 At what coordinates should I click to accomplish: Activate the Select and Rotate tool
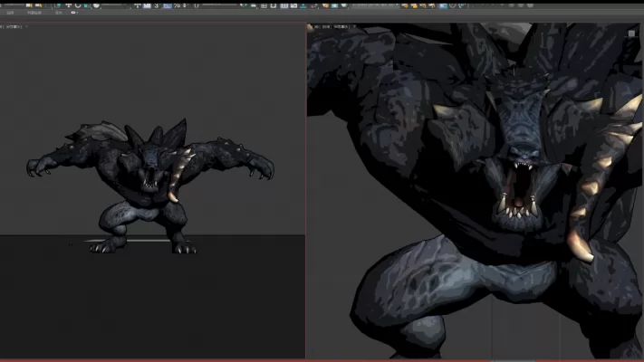click(x=78, y=5)
